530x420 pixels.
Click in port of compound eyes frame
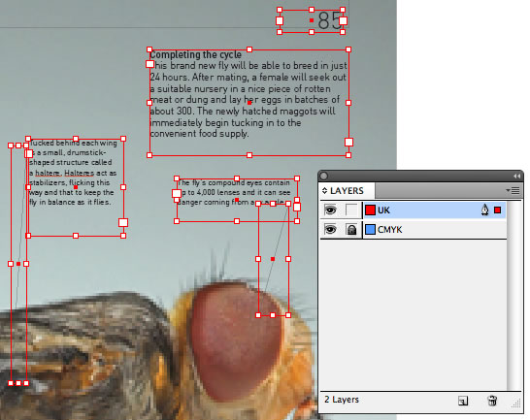(x=177, y=193)
